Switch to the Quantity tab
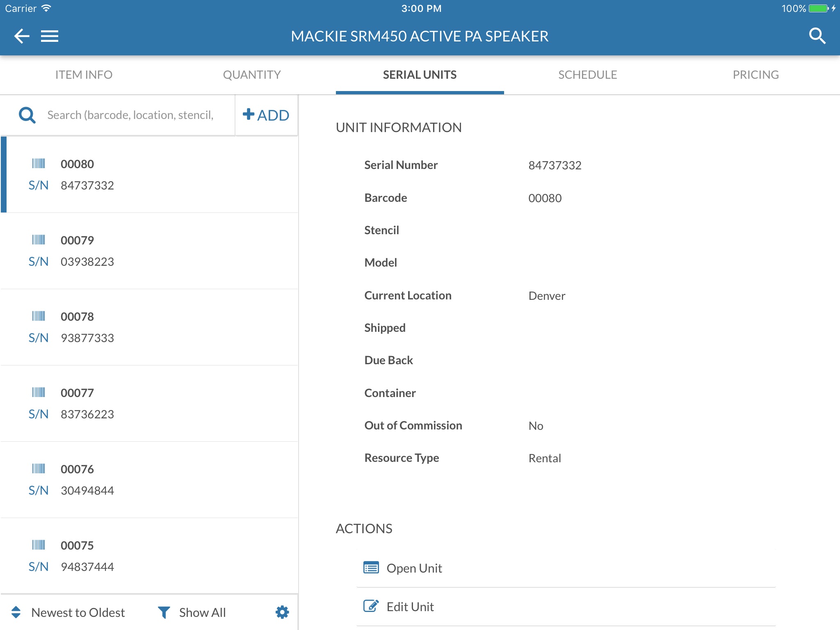The width and height of the screenshot is (840, 630). (252, 75)
